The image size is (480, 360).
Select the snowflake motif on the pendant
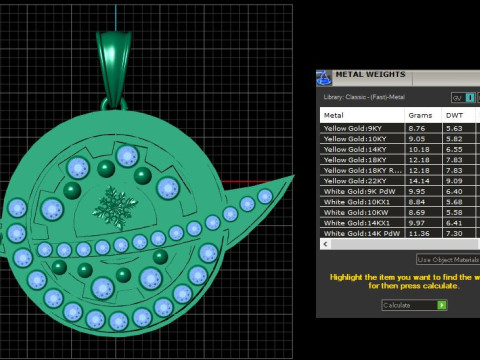pos(115,208)
